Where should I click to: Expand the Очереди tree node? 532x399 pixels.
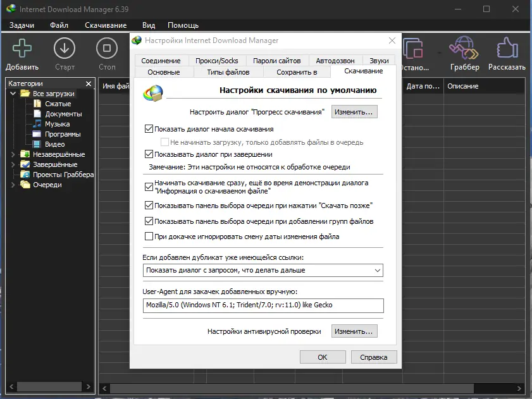(13, 185)
